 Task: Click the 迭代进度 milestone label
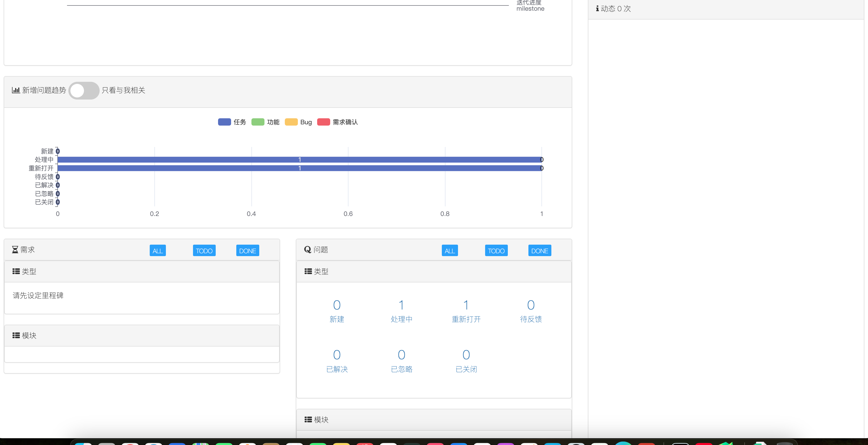point(530,6)
